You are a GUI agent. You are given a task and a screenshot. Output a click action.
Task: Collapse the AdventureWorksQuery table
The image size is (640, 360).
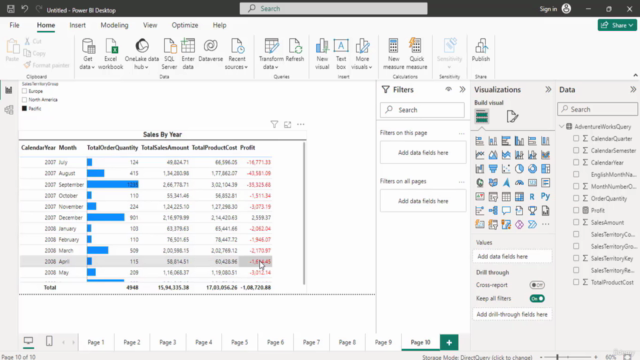562,127
